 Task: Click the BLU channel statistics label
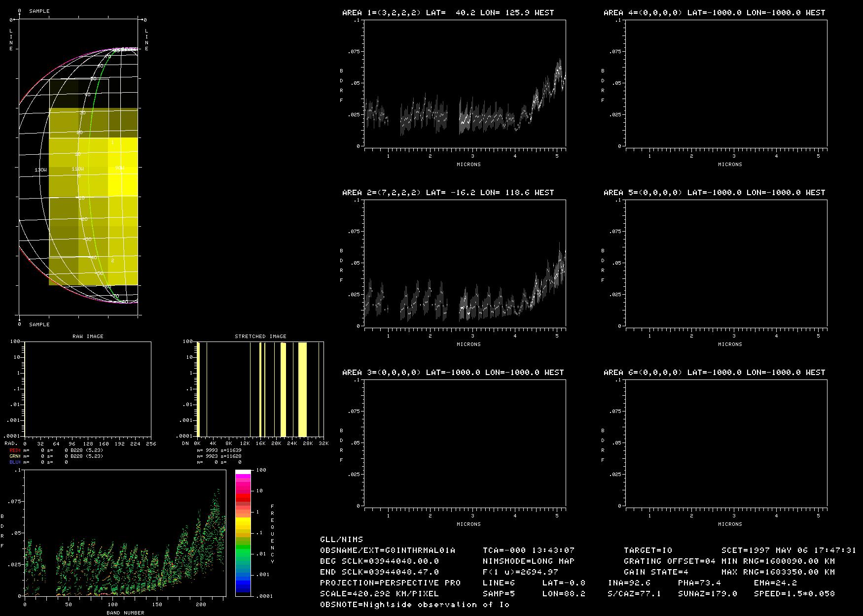[x=15, y=462]
